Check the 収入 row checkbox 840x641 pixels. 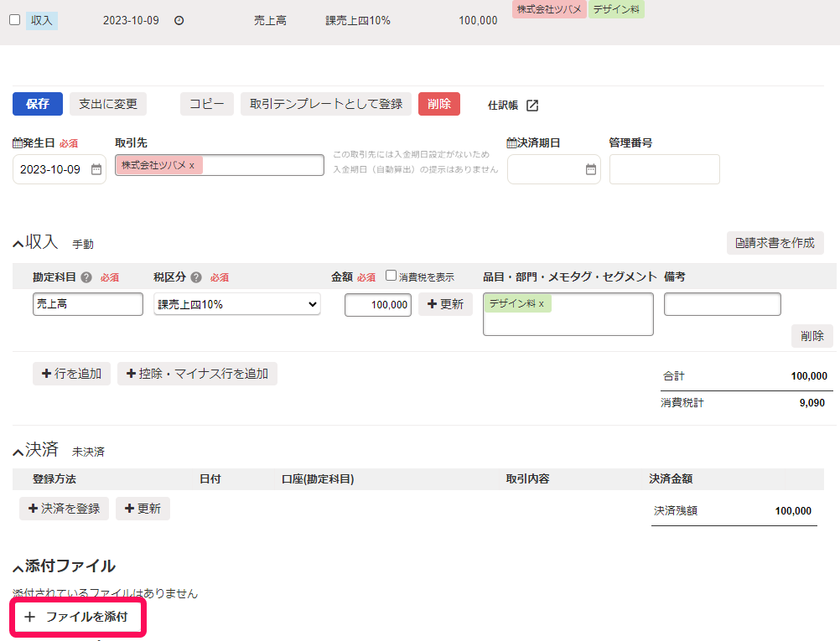coord(15,20)
